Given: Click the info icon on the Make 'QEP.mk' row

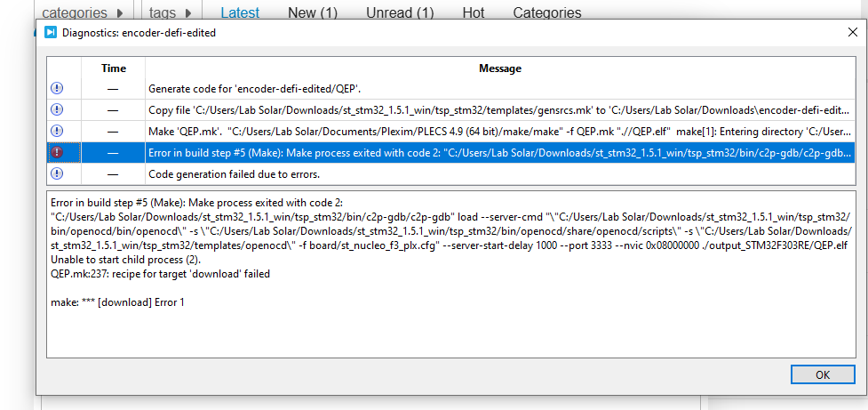Looking at the screenshot, I should [x=57, y=131].
